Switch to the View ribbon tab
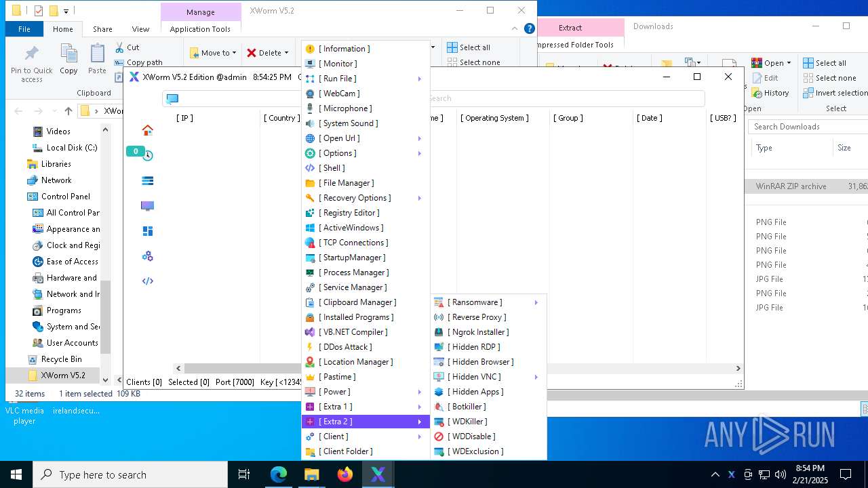The image size is (868, 488). coord(140,29)
